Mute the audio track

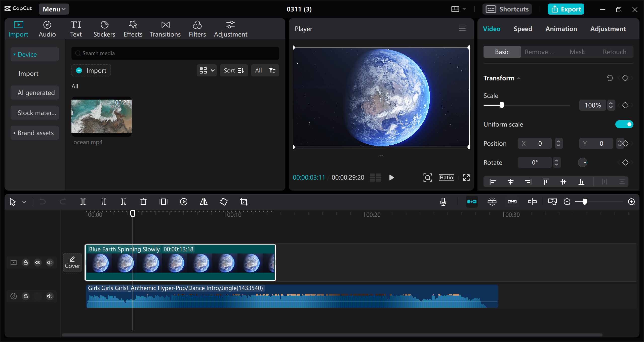coord(50,296)
